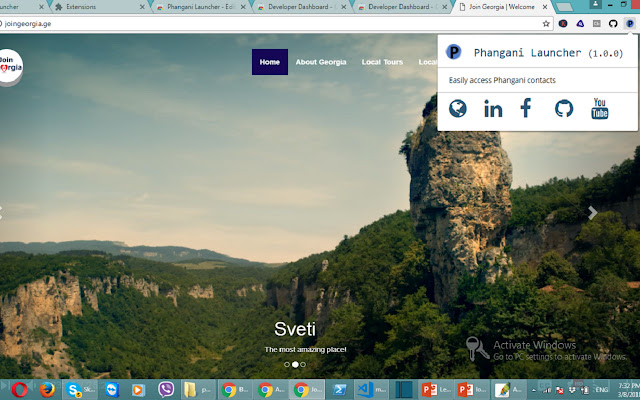Click the Phangani Launcher extension toolbar icon
The height and width of the screenshot is (400, 640).
coord(630,24)
